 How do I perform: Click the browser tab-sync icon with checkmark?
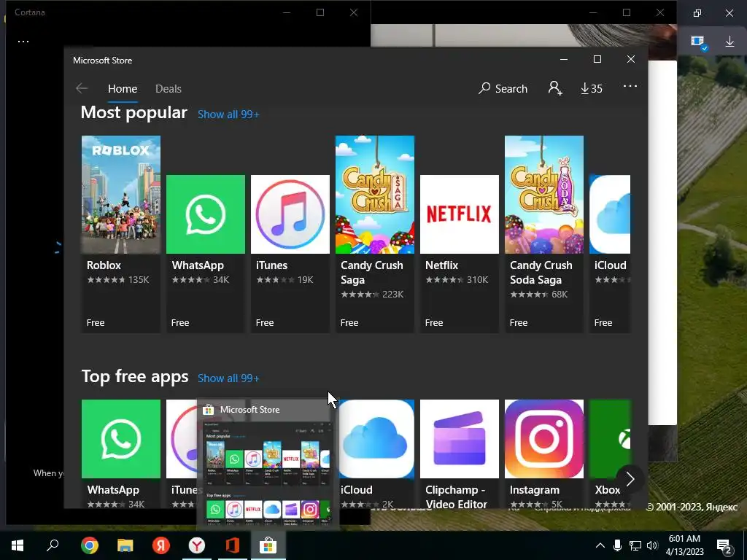[699, 42]
